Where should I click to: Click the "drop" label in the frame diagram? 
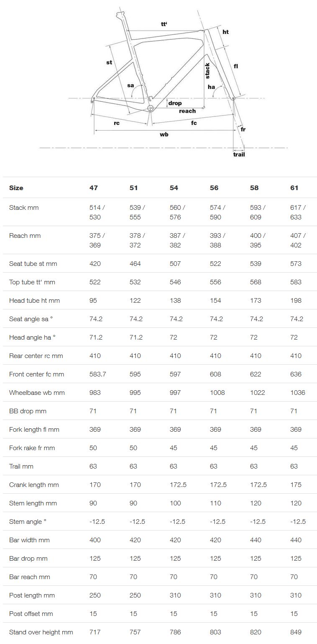tap(175, 103)
